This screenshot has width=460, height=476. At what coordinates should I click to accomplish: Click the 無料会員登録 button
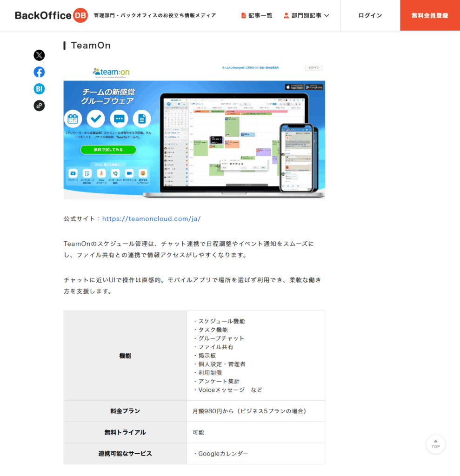click(430, 15)
